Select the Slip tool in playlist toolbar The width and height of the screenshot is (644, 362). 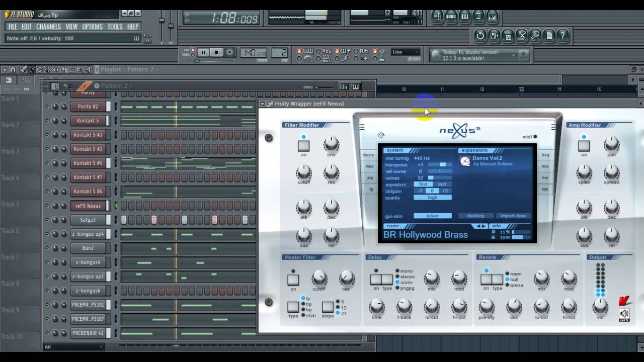(56, 69)
